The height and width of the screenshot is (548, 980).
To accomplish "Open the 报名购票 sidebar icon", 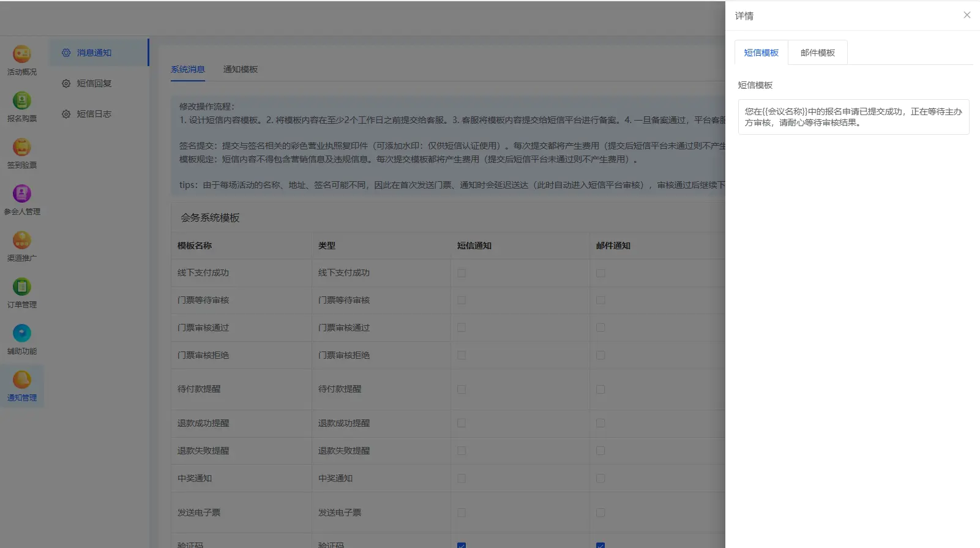I will pos(22,101).
